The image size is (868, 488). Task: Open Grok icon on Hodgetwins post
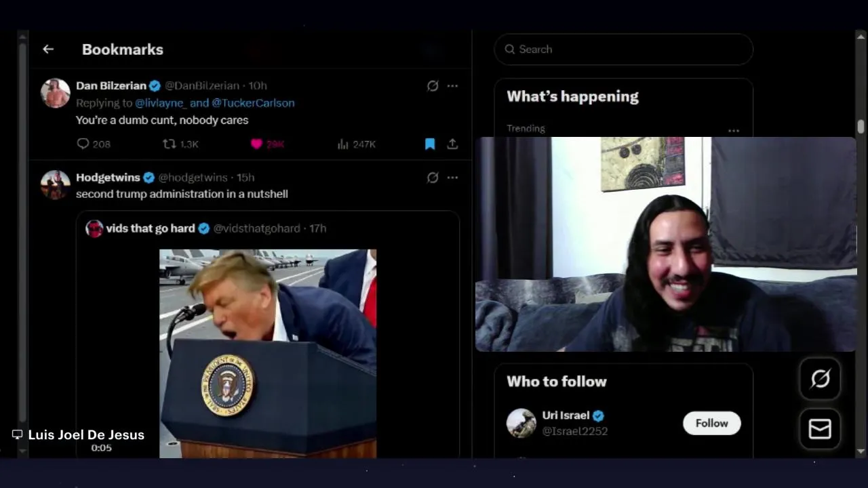pos(433,178)
